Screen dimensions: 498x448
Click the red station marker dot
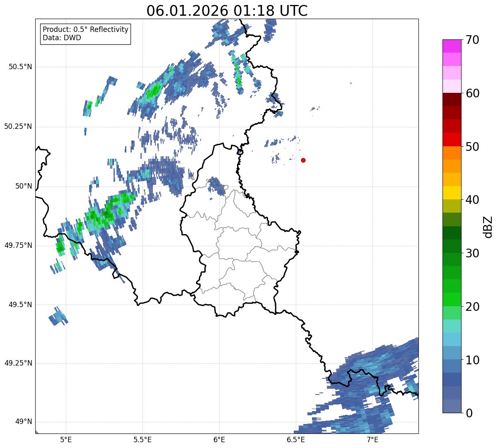pos(303,160)
